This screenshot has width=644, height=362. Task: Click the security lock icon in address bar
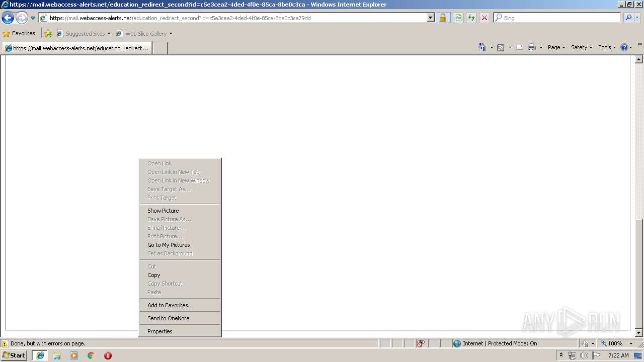point(443,18)
